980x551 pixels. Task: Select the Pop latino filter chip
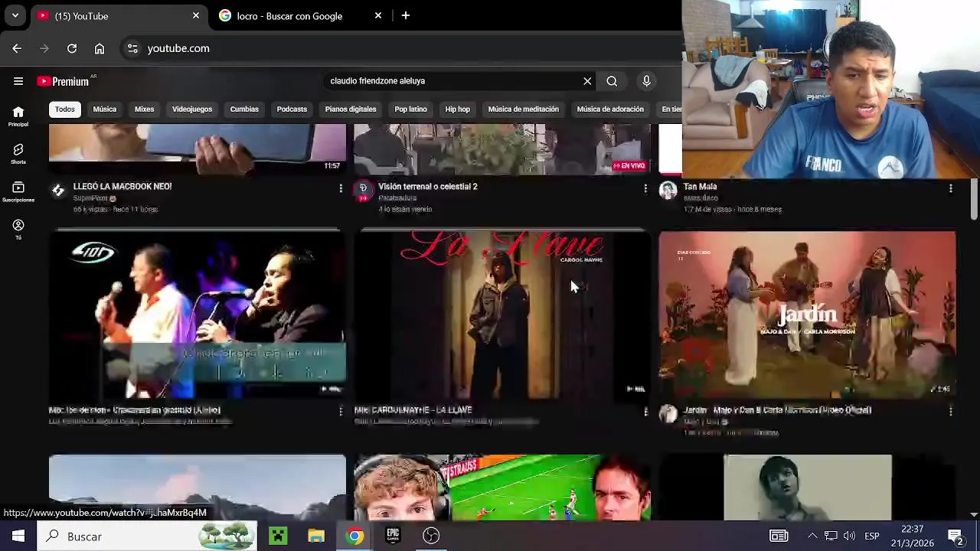pos(411,109)
